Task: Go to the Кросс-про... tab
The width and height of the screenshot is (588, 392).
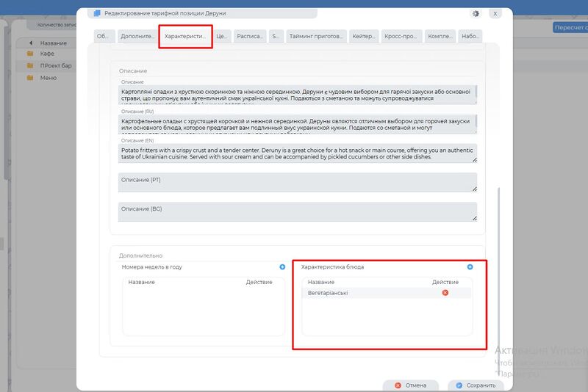Action: pyautogui.click(x=401, y=36)
